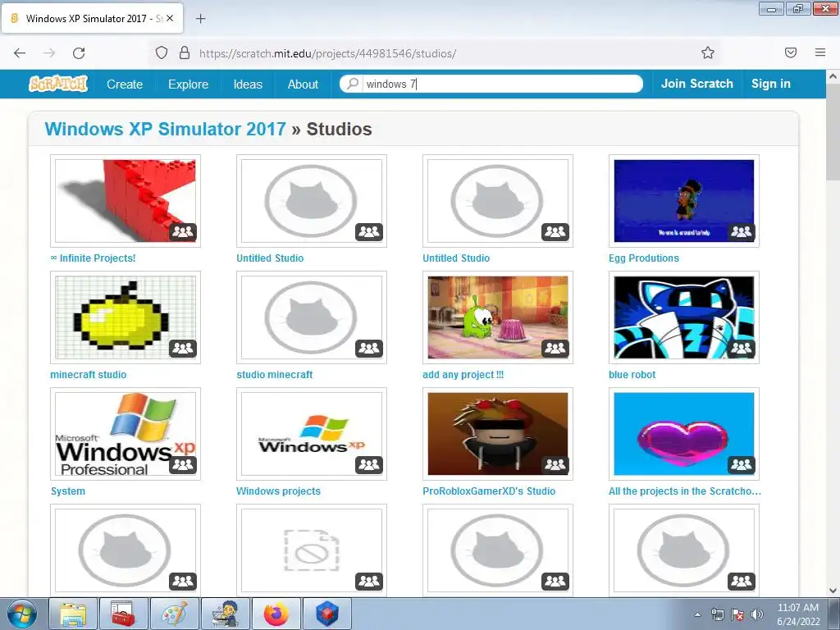Close the Windows XP Simulator 2017 tab

pyautogui.click(x=170, y=18)
